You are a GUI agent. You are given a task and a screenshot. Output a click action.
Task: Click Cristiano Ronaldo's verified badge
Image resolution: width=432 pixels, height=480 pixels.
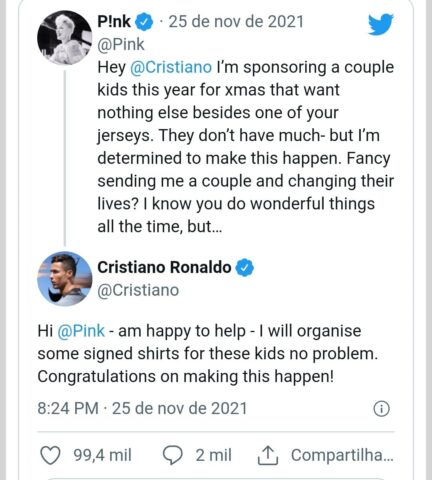click(x=245, y=268)
